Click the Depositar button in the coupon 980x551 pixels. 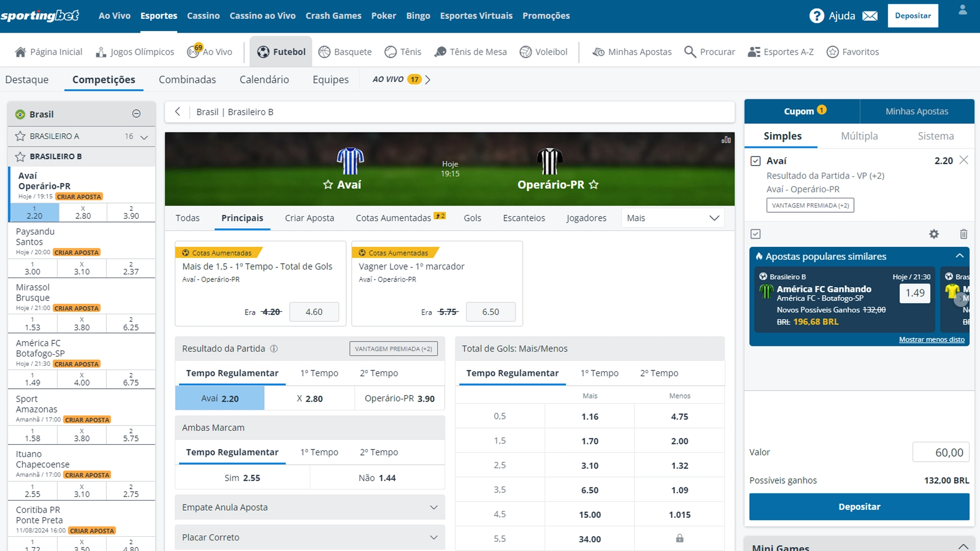pyautogui.click(x=860, y=507)
